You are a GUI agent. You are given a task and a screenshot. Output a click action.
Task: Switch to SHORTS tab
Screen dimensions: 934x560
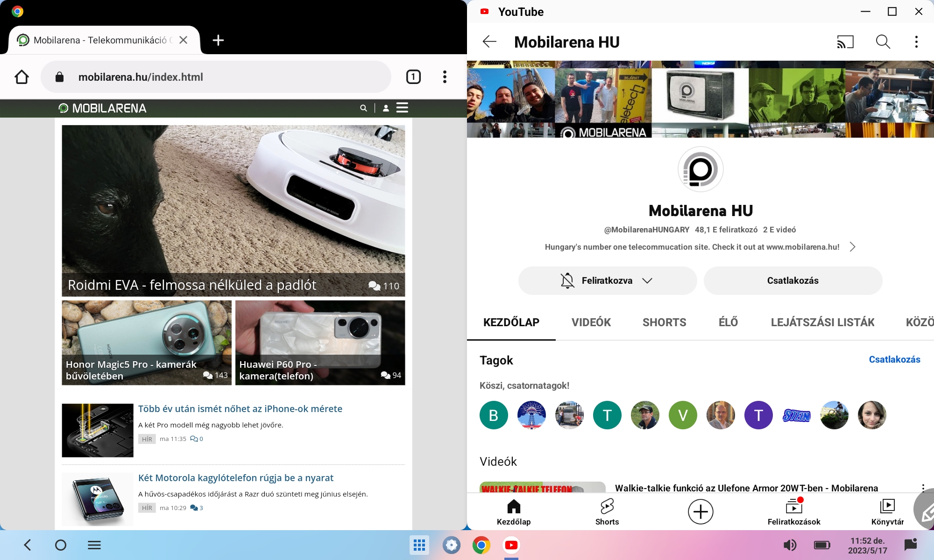click(665, 322)
